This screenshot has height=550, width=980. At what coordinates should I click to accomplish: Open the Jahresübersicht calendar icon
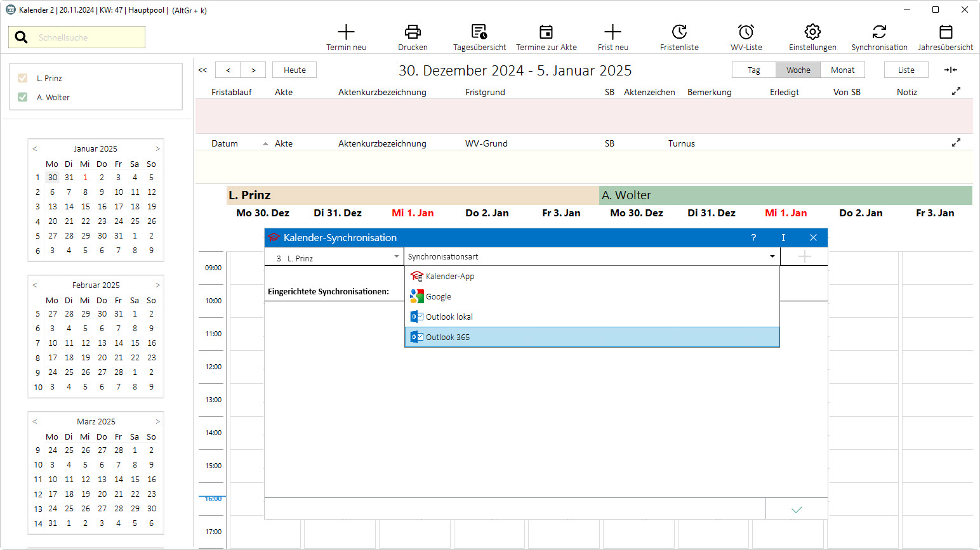[x=946, y=32]
